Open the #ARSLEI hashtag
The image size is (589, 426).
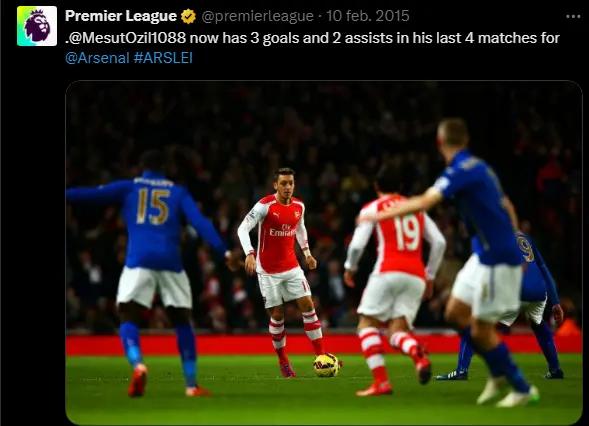163,58
